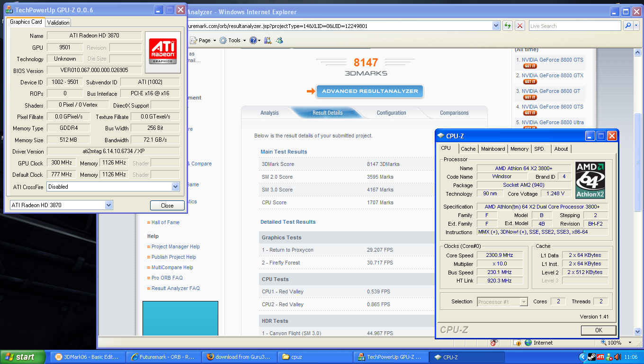
Task: Open the 3DMark06 Basic Edition taskbar button
Action: tap(87, 357)
